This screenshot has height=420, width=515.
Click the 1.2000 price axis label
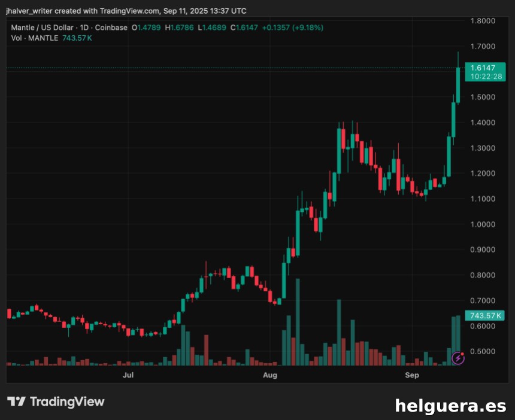[x=483, y=174]
